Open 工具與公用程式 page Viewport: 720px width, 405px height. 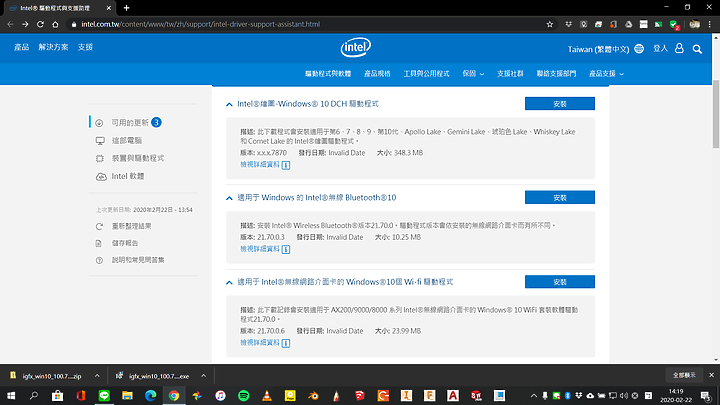tap(426, 73)
